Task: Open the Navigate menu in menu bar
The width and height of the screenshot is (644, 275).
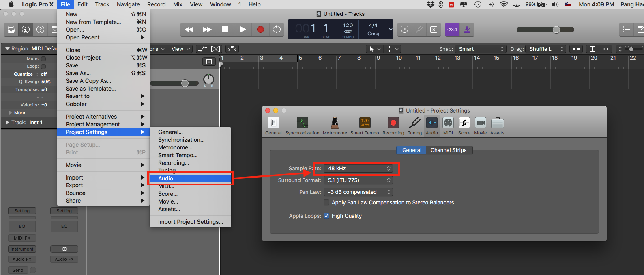Action: point(128,4)
